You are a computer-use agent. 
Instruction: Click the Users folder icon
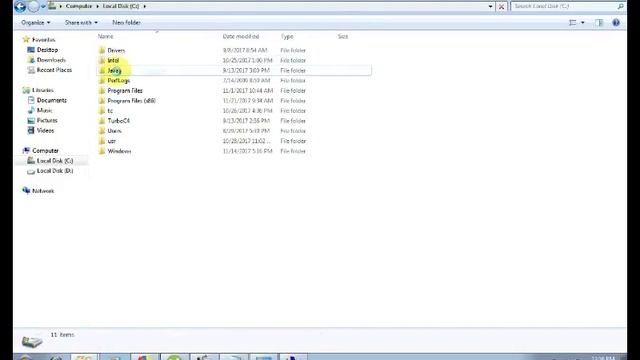tap(102, 131)
